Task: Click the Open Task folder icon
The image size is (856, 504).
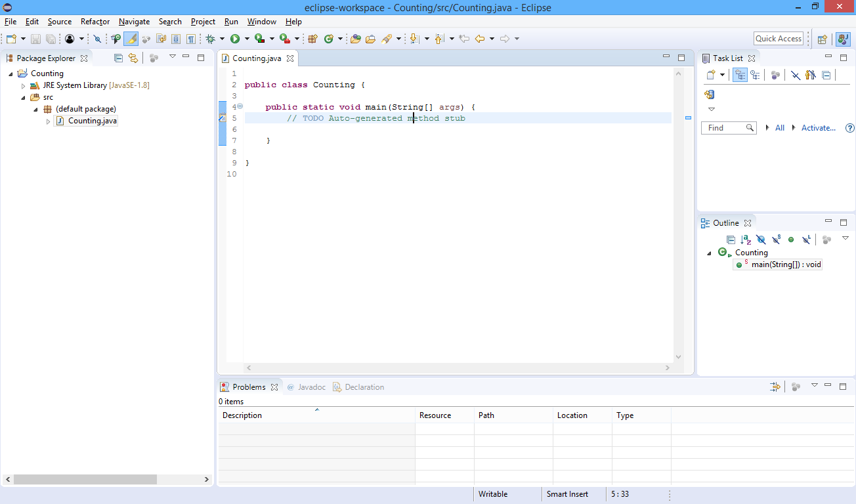Action: [x=370, y=39]
